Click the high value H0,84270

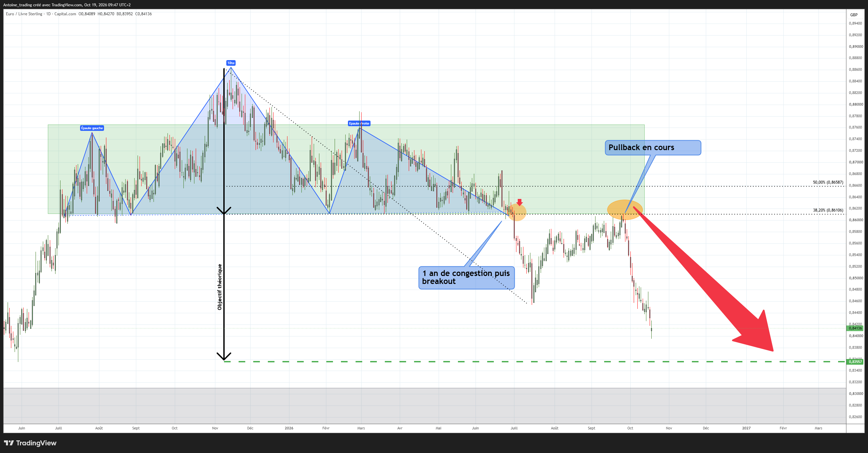[x=106, y=14]
